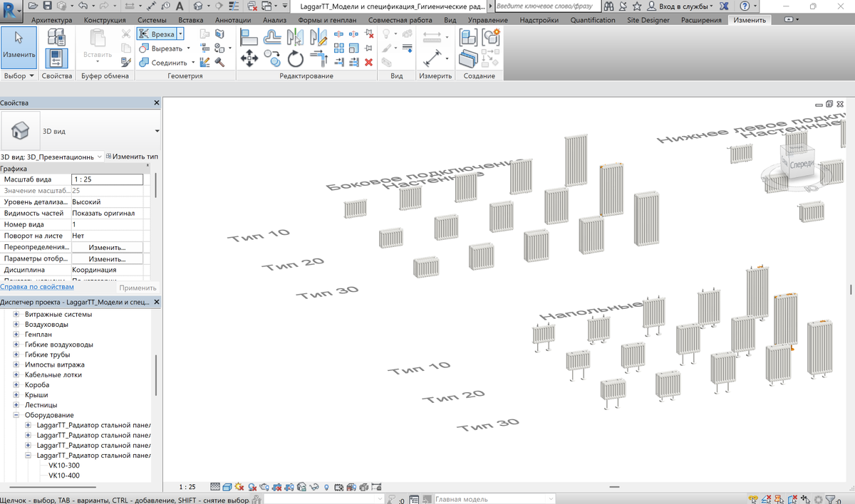
Task: Expand the Выбор panel dropdown
Action: (33, 75)
